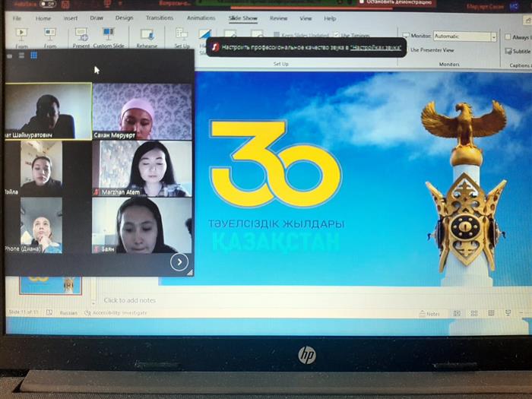
Task: Switch Zoom panel to gallery grid view
Action: tap(33, 55)
